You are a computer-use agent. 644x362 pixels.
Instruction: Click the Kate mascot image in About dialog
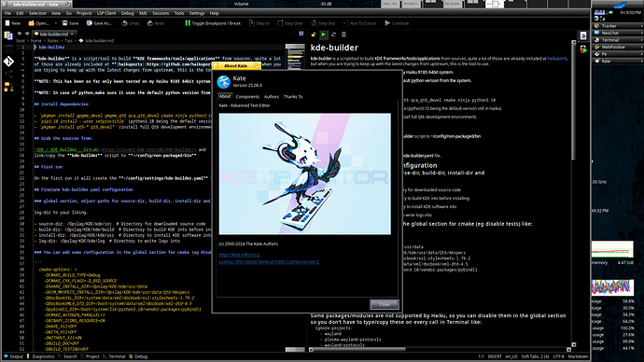(305, 174)
